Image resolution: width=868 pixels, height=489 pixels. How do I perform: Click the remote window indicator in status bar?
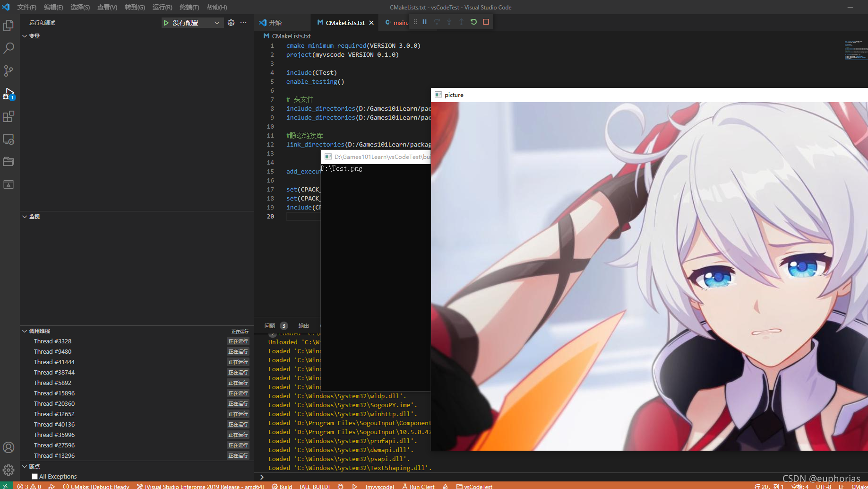click(6, 486)
